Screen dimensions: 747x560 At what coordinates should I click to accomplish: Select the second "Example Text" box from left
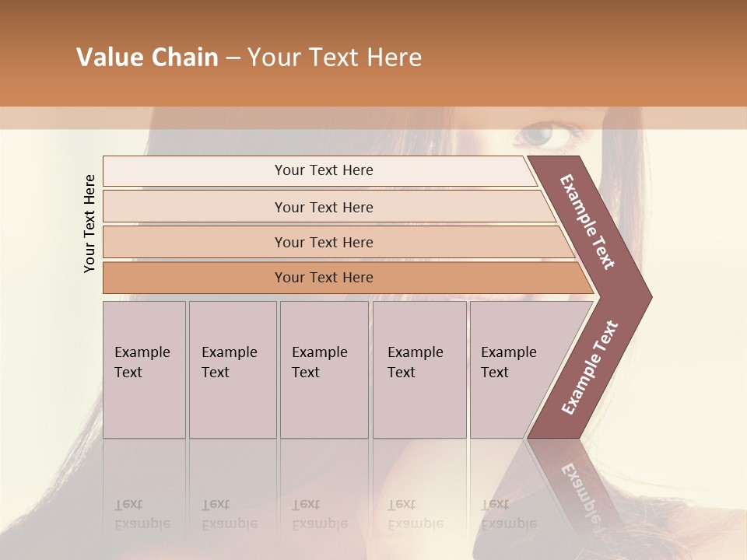pos(233,369)
